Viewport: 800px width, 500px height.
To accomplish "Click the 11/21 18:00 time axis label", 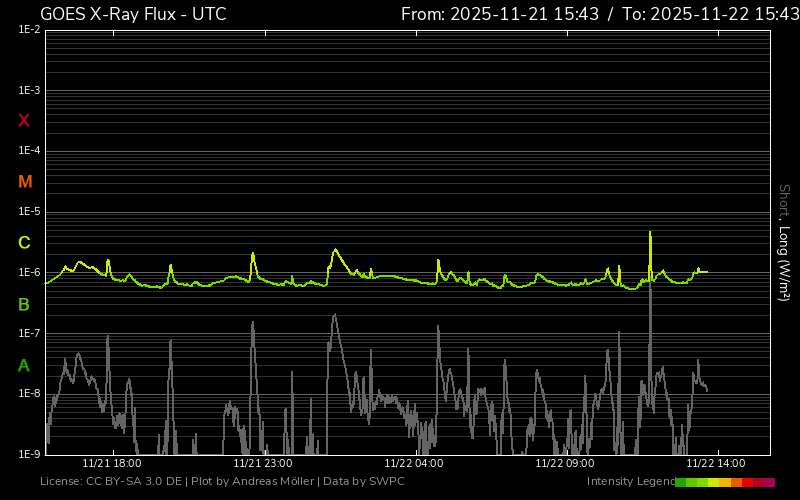I will 111,463.
